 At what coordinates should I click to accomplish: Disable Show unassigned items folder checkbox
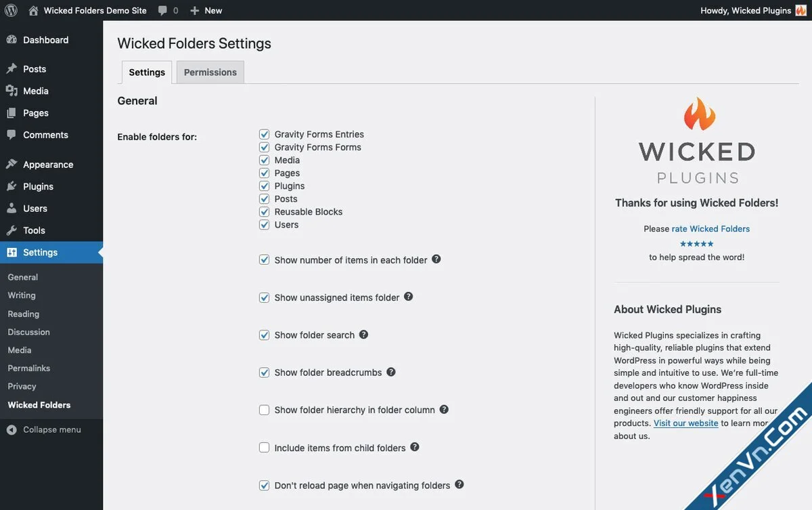pyautogui.click(x=265, y=297)
